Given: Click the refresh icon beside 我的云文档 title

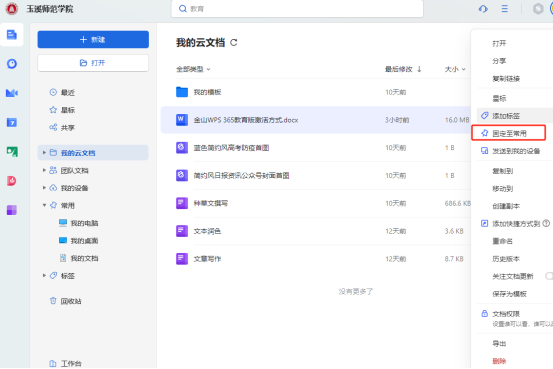Looking at the screenshot, I should 233,43.
